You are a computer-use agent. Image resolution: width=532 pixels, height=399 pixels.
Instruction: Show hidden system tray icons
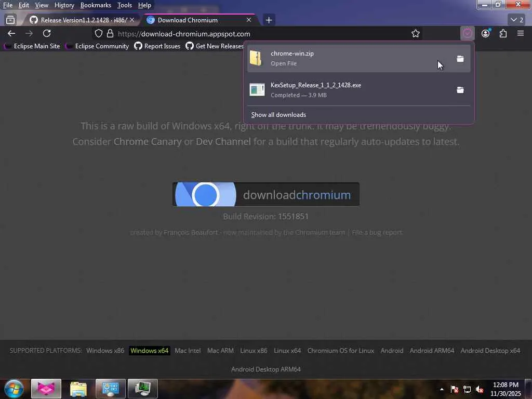click(442, 389)
